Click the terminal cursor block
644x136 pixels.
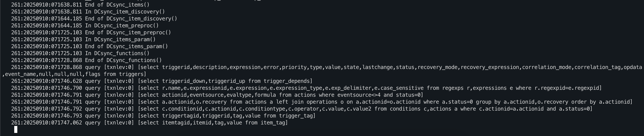pyautogui.click(x=16, y=129)
